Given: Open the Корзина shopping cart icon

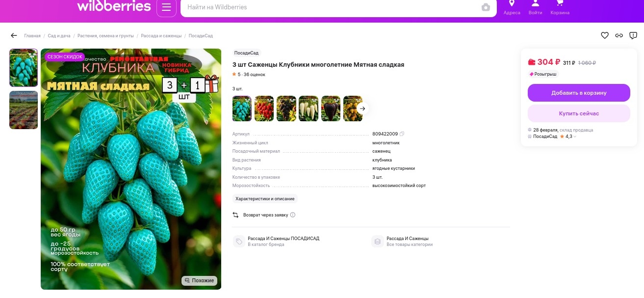Looking at the screenshot, I should pos(559,7).
